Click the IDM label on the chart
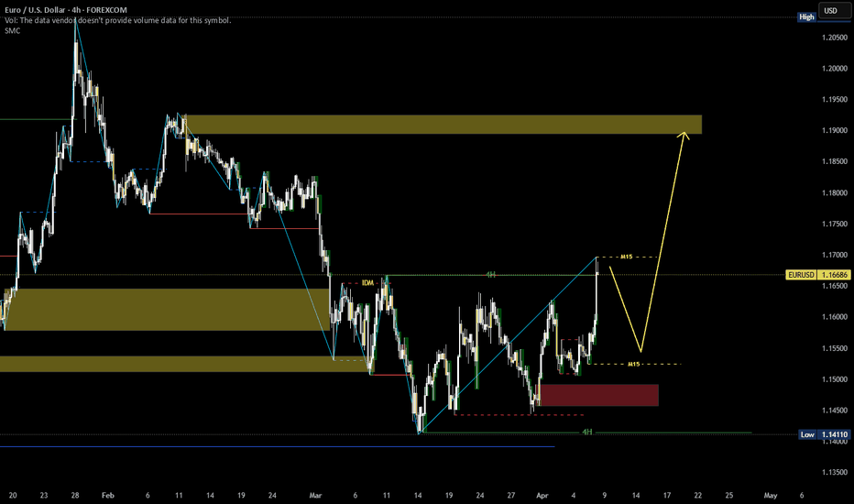The image size is (854, 504). pyautogui.click(x=368, y=283)
